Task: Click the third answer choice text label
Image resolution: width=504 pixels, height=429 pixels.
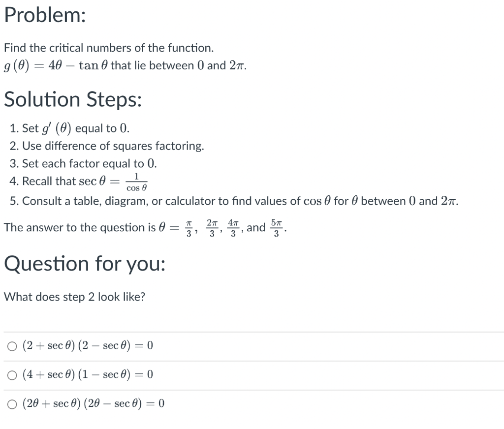Action: click(x=94, y=404)
